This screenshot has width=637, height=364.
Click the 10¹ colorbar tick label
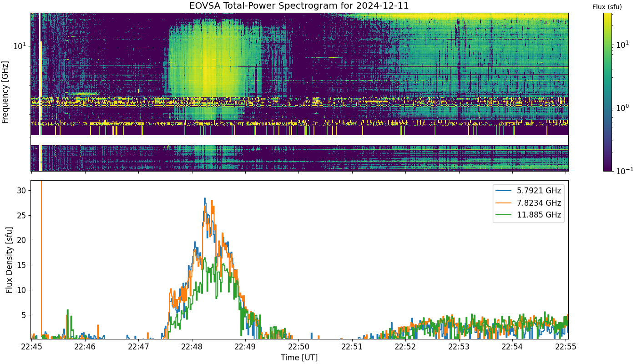click(x=622, y=44)
